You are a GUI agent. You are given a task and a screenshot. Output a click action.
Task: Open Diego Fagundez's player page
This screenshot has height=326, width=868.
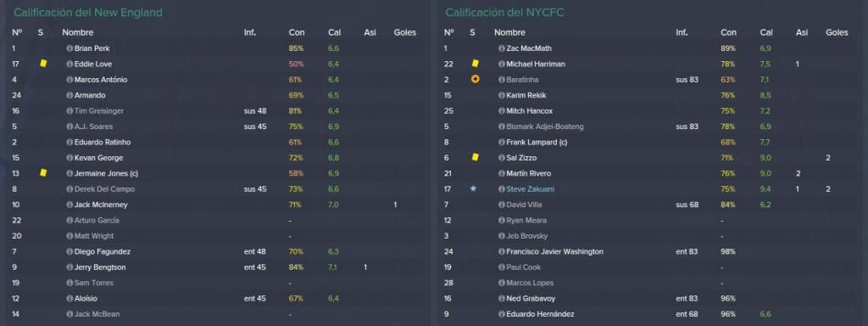pos(103,251)
